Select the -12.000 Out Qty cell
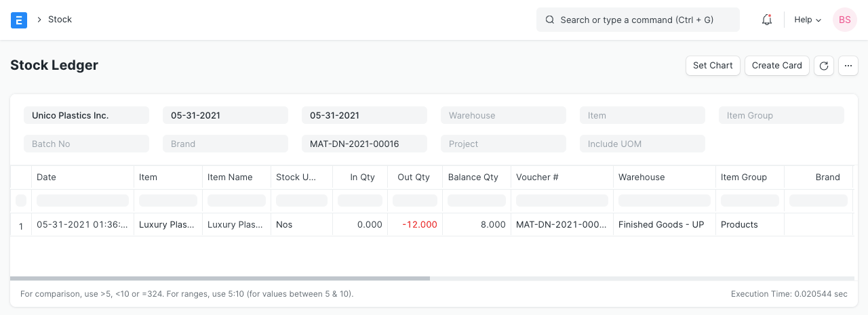 pyautogui.click(x=414, y=224)
